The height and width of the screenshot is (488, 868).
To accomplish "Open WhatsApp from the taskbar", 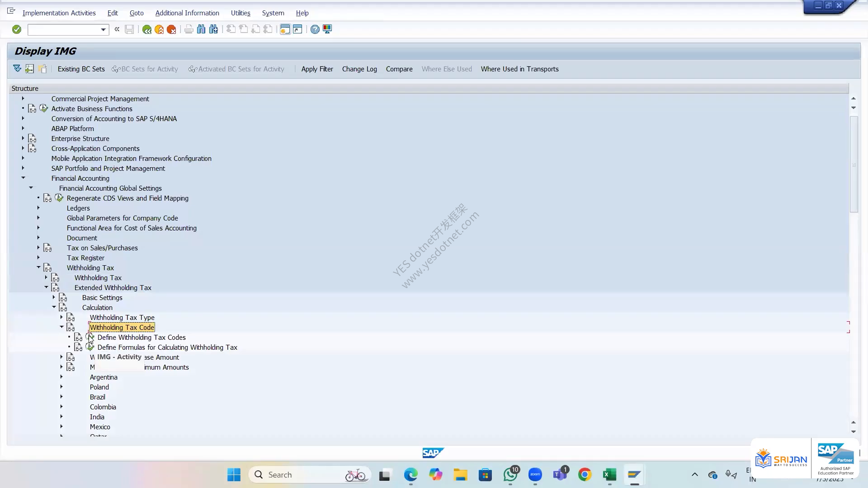I will pyautogui.click(x=510, y=474).
